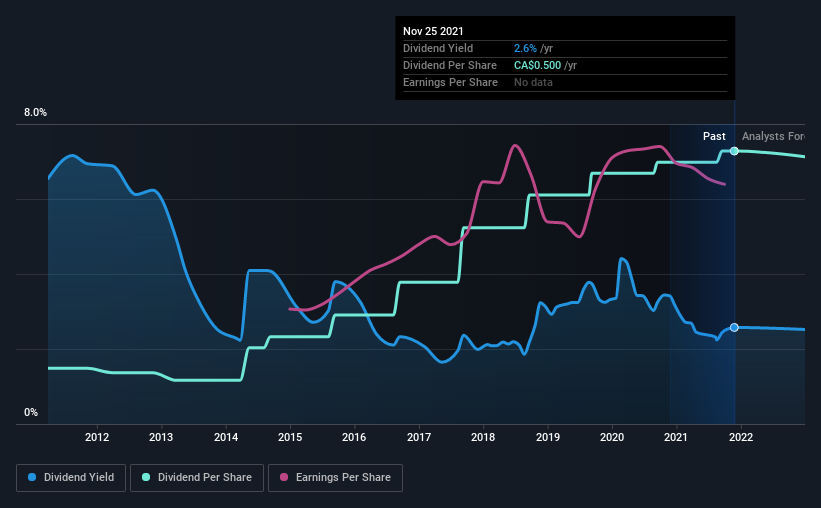This screenshot has height=508, width=821.
Task: Click the 2020 label on the x-axis
Action: click(612, 437)
